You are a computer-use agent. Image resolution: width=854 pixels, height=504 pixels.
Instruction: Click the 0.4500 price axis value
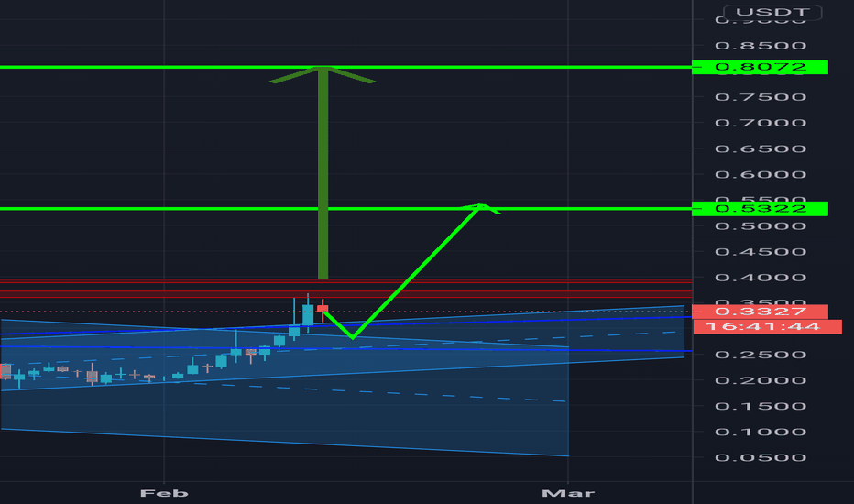(x=761, y=252)
